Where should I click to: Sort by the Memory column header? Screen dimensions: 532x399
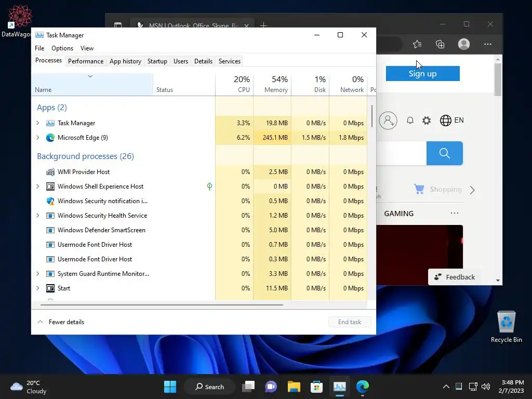[x=272, y=84]
